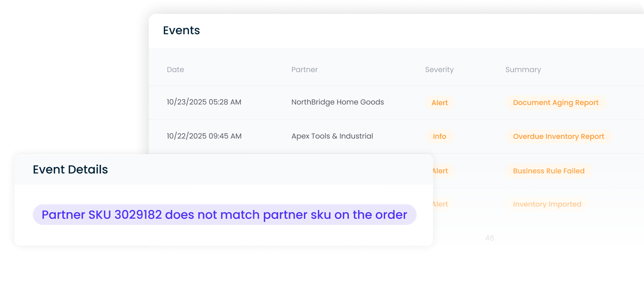Open the Document Aging Report summary tag
644x306 pixels.
point(556,103)
